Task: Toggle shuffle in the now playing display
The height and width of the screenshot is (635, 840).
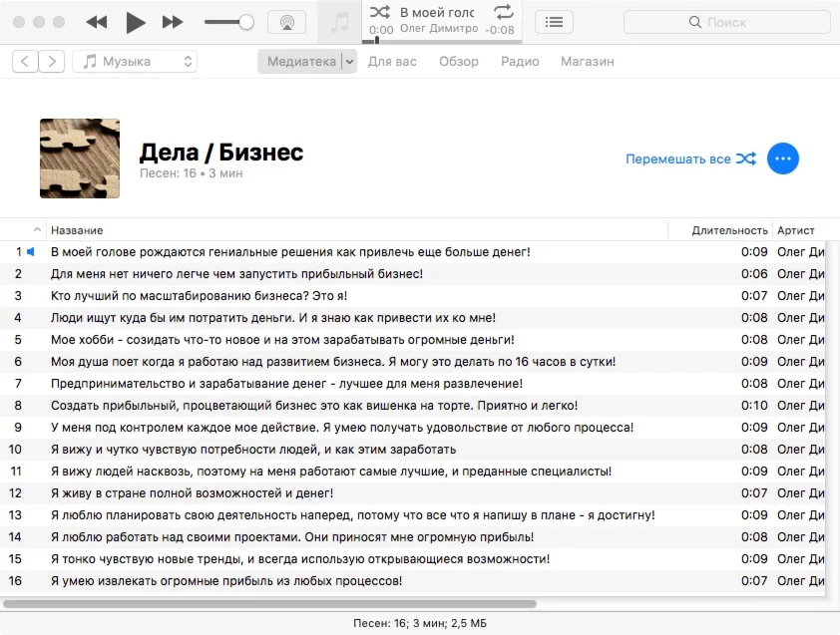Action: [x=380, y=12]
